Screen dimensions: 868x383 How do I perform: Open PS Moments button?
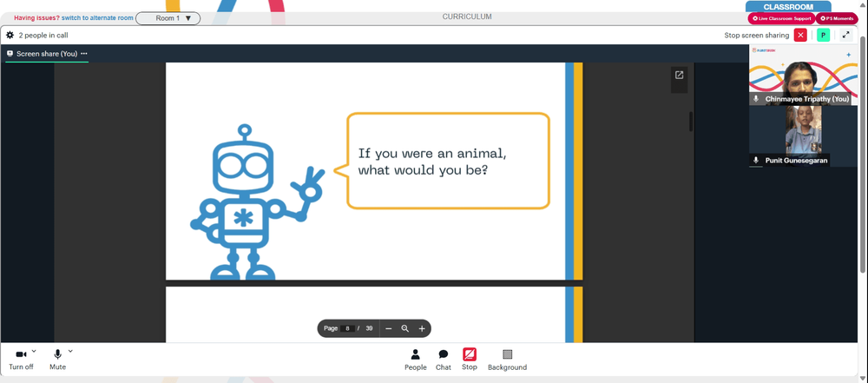pyautogui.click(x=837, y=18)
